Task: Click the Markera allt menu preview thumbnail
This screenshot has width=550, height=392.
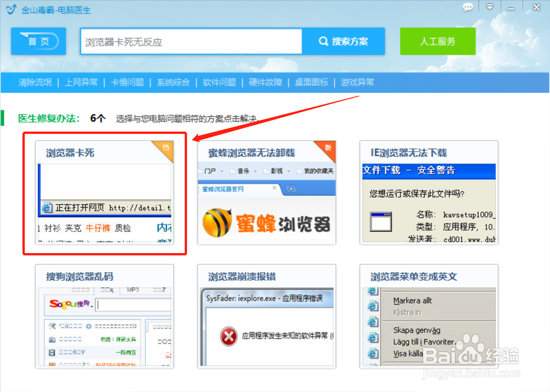Action: [x=429, y=326]
